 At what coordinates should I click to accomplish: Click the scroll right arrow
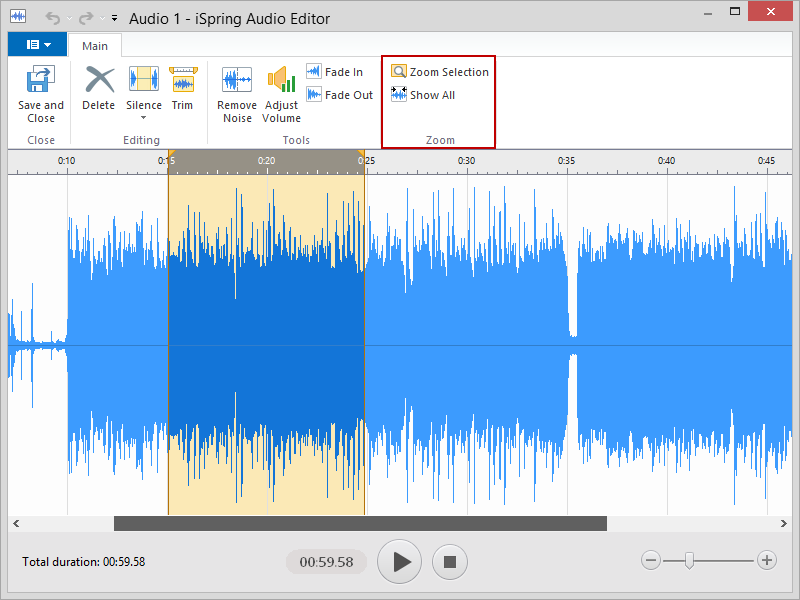click(784, 523)
